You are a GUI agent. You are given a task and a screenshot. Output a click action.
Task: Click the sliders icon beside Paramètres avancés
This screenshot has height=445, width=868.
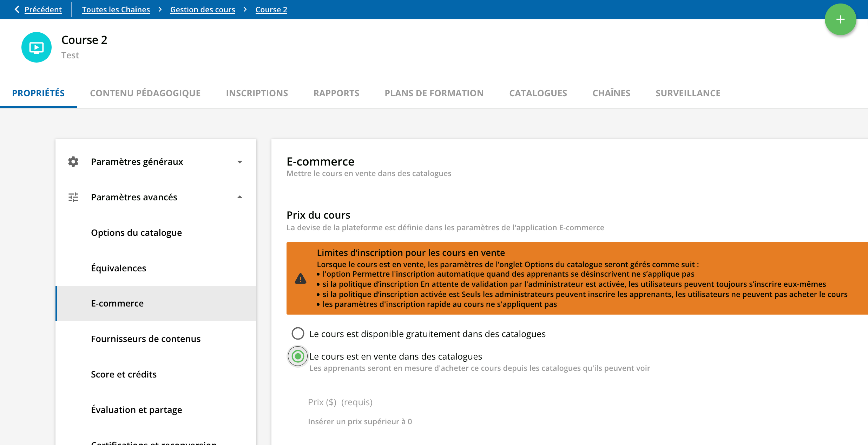coord(73,197)
